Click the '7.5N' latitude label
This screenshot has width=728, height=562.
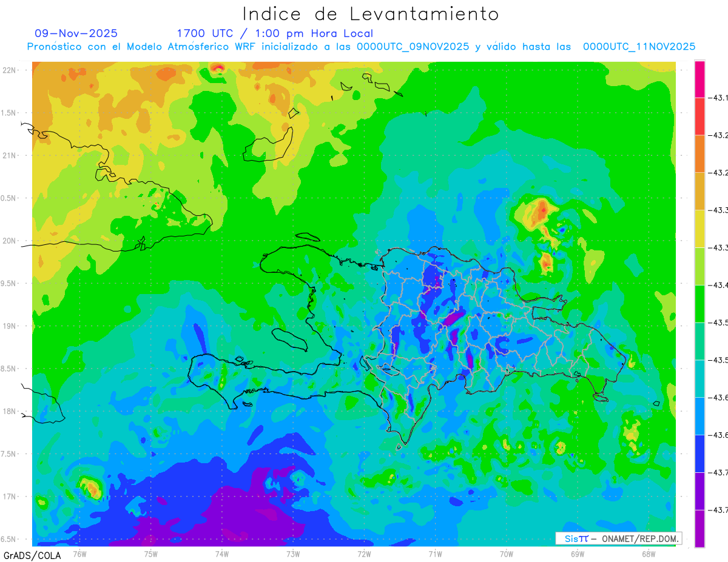9,453
